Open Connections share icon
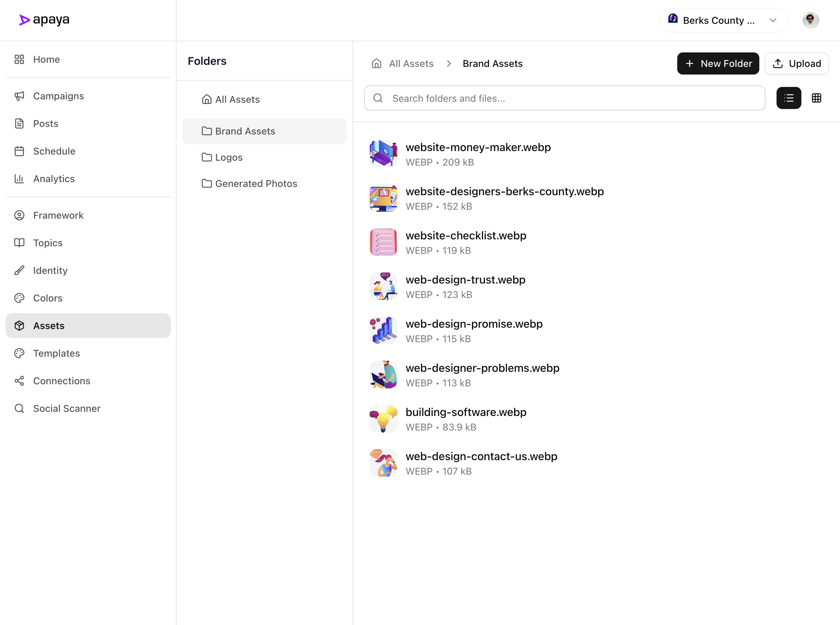Image resolution: width=840 pixels, height=625 pixels. (19, 381)
